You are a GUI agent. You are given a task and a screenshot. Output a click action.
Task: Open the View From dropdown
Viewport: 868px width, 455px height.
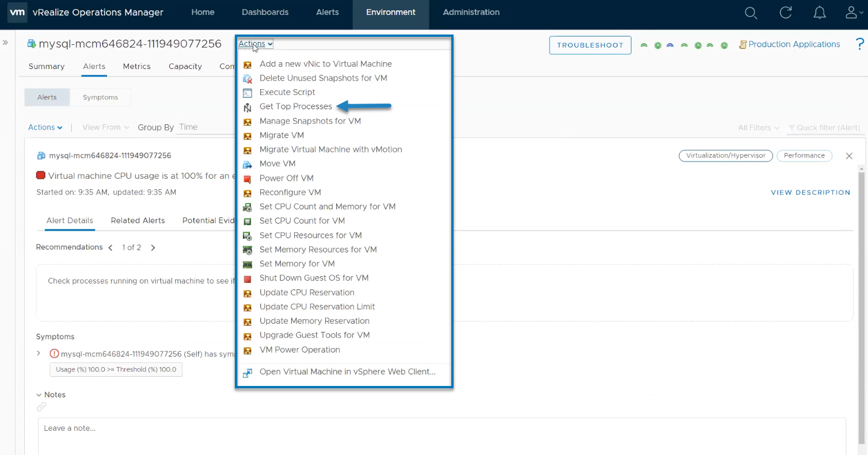click(106, 127)
